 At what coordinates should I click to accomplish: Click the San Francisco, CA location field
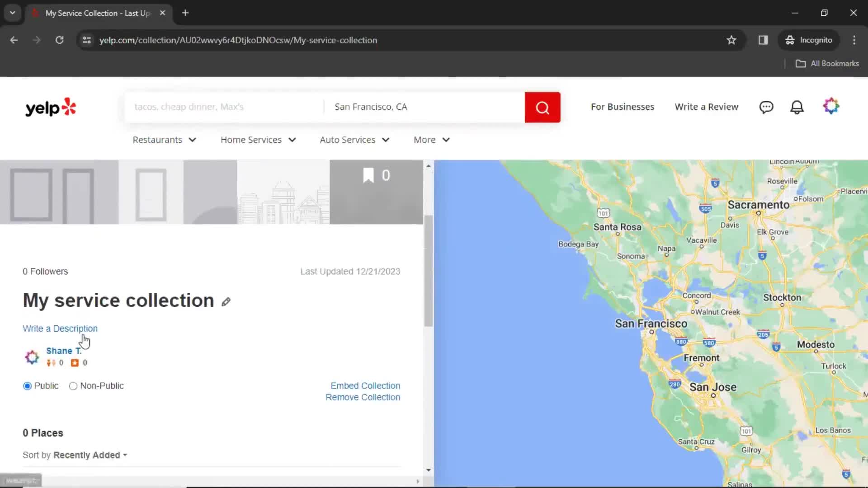(x=425, y=107)
